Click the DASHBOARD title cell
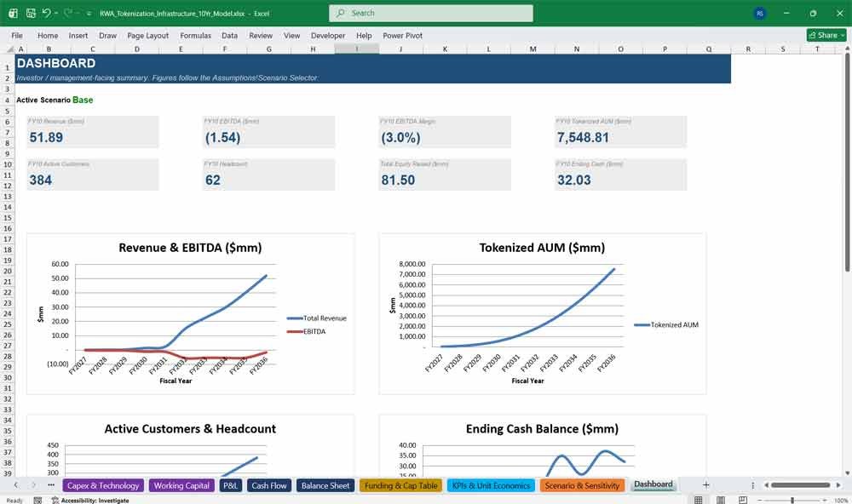This screenshot has height=504, width=852. (x=56, y=63)
